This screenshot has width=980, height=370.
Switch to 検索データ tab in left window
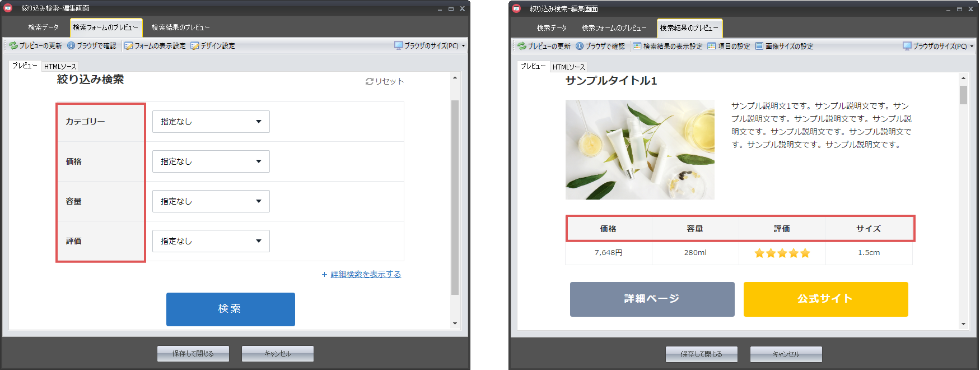click(43, 27)
